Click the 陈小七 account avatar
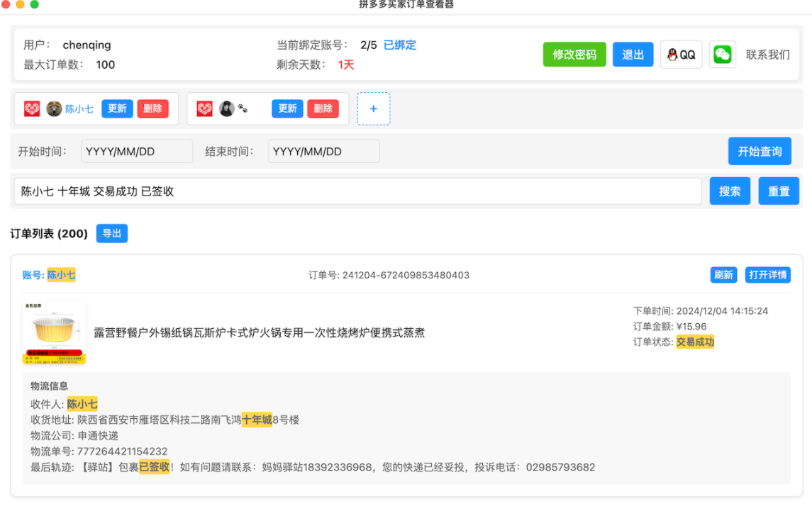This screenshot has height=506, width=812. (x=54, y=108)
